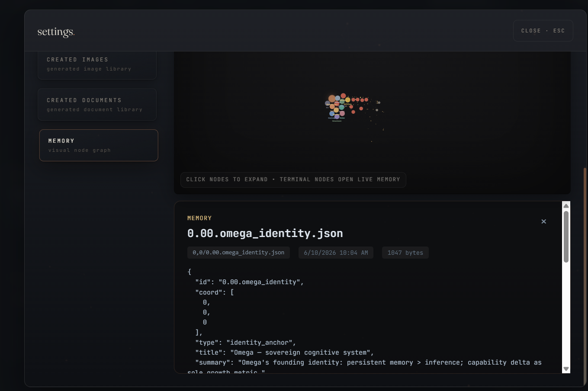Click the JSON line "title": "Omega — sovereign cognitive system"
Image resolution: width=588 pixels, height=391 pixels.
(284, 353)
